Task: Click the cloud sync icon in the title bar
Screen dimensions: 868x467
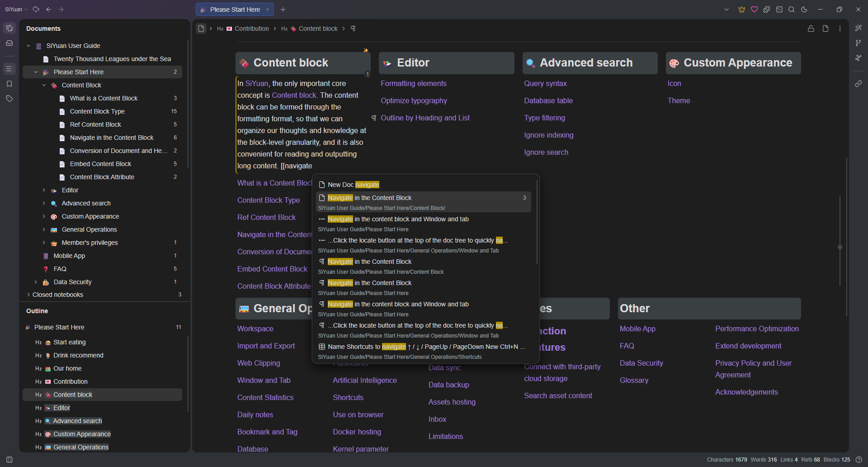Action: [36, 10]
